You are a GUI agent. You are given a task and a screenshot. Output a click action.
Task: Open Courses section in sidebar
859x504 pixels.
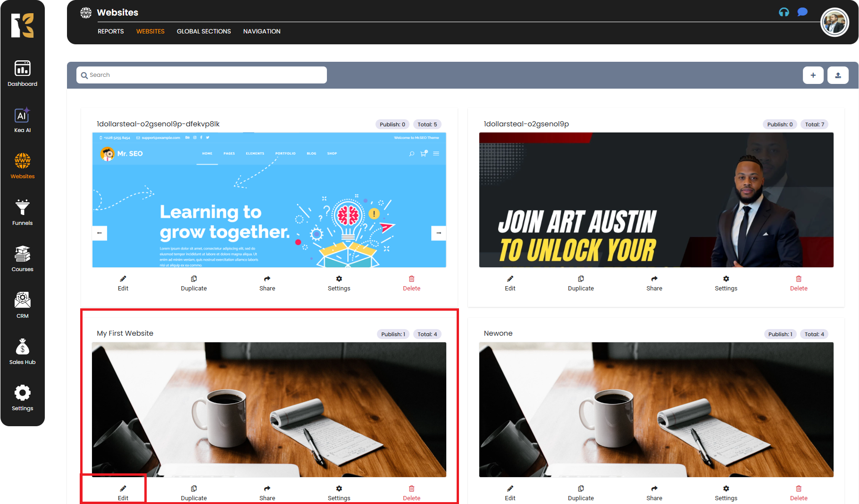click(x=22, y=259)
